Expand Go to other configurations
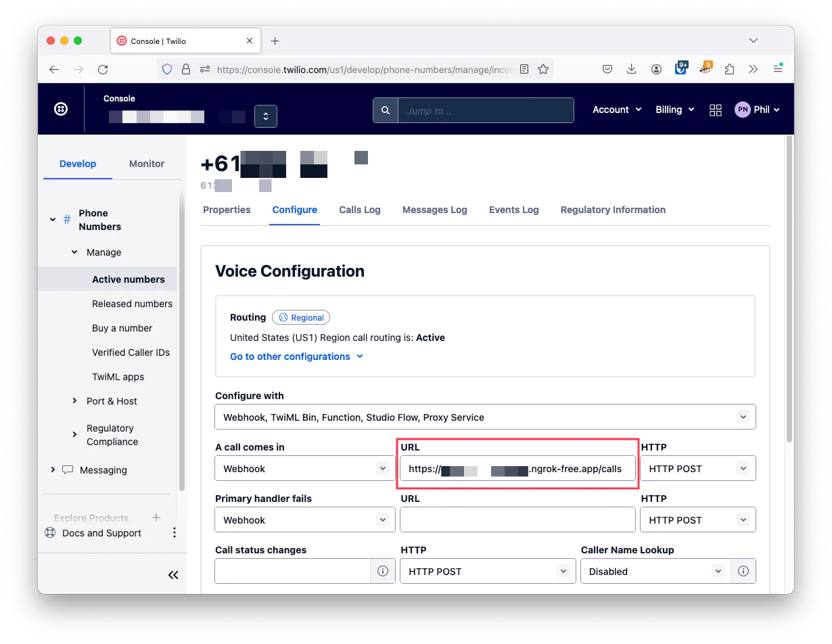The height and width of the screenshot is (644, 832). (x=296, y=356)
